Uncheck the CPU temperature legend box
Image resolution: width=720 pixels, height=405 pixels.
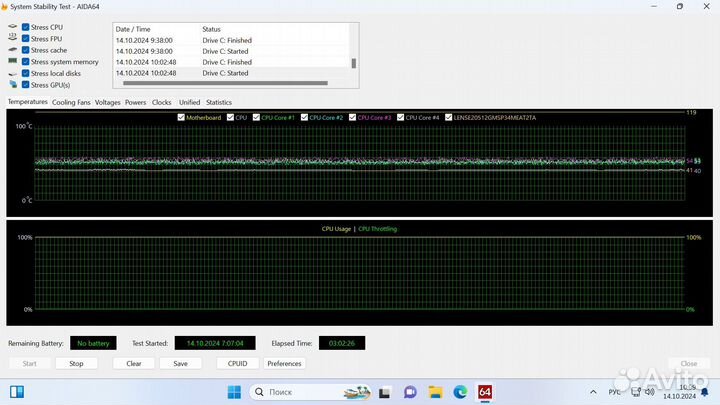[x=231, y=118]
